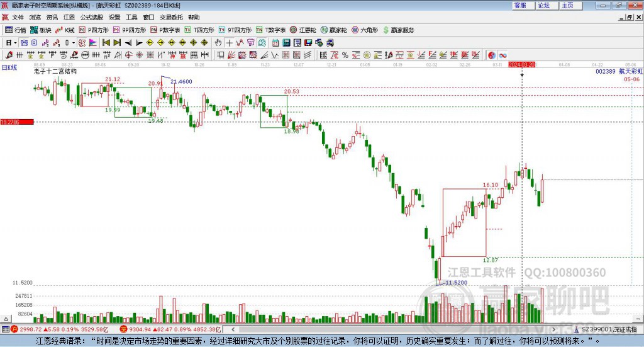Image resolution: width=644 pixels, height=347 pixels.
Task: Click the 21.4600 high price label
Action: pyautogui.click(x=181, y=81)
